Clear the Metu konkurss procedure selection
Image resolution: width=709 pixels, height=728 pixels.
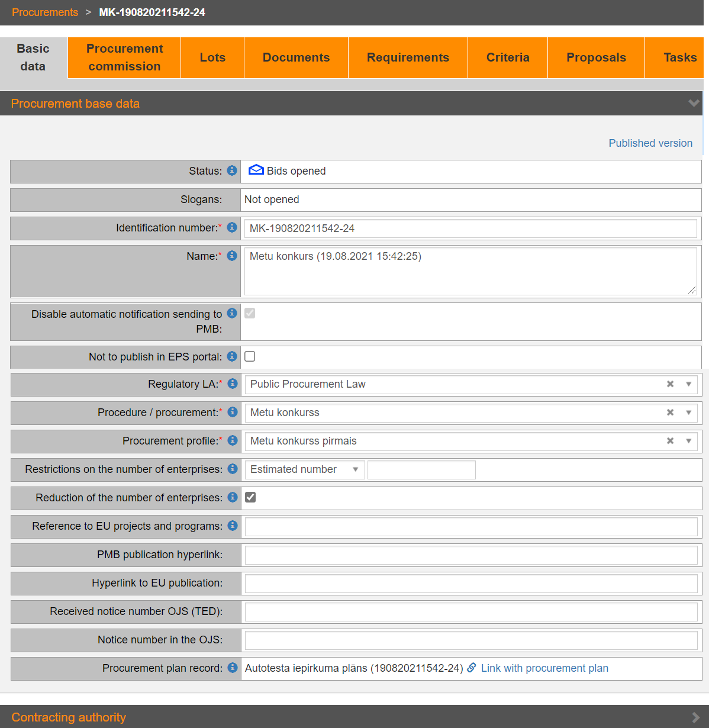(670, 413)
